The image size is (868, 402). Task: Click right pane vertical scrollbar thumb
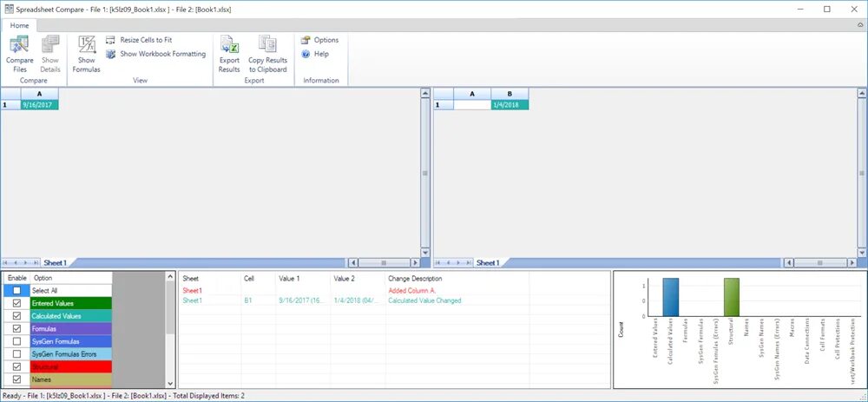862,174
